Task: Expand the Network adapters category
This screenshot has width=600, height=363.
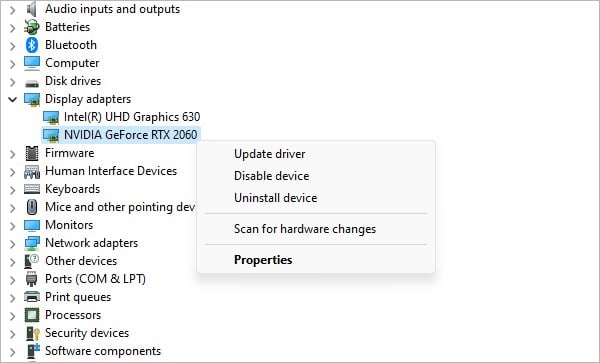Action: coord(13,244)
